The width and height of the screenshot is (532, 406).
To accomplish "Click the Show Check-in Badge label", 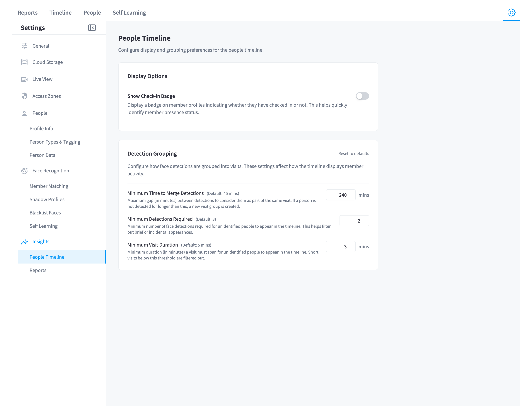I will pyautogui.click(x=151, y=96).
